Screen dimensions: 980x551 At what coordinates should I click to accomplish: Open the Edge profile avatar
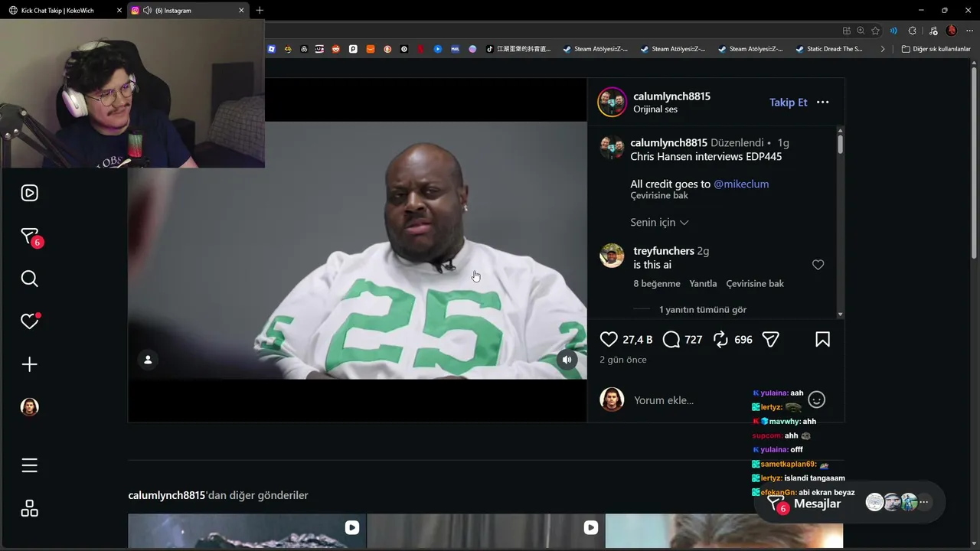tap(952, 31)
